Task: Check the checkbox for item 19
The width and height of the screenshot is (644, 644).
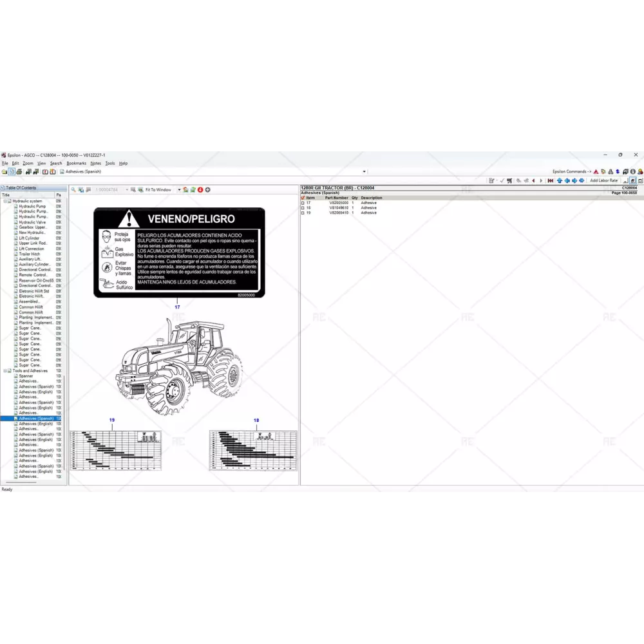Action: (x=303, y=213)
